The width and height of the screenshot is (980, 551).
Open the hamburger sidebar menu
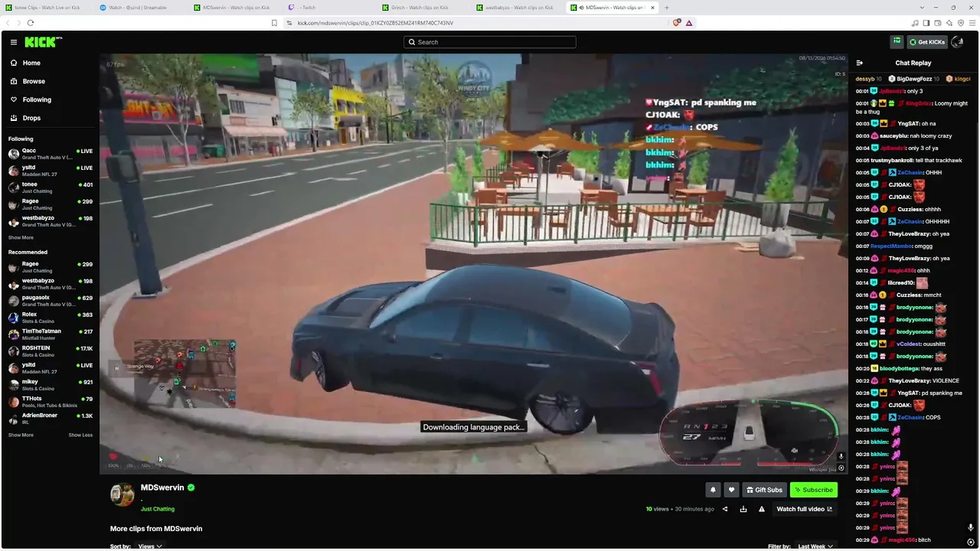point(14,42)
